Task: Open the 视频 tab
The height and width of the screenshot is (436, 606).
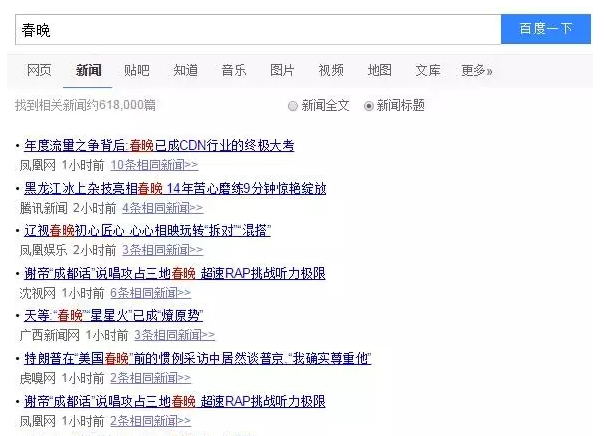Action: [331, 70]
